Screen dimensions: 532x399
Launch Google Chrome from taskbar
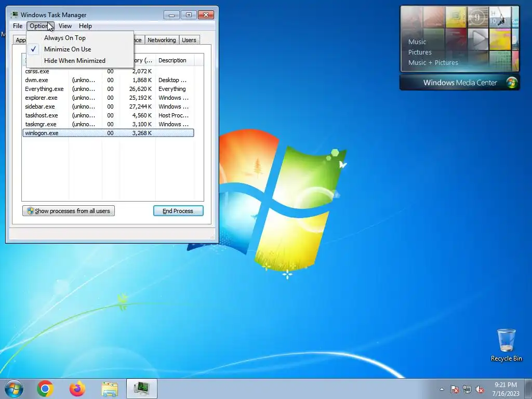point(45,389)
